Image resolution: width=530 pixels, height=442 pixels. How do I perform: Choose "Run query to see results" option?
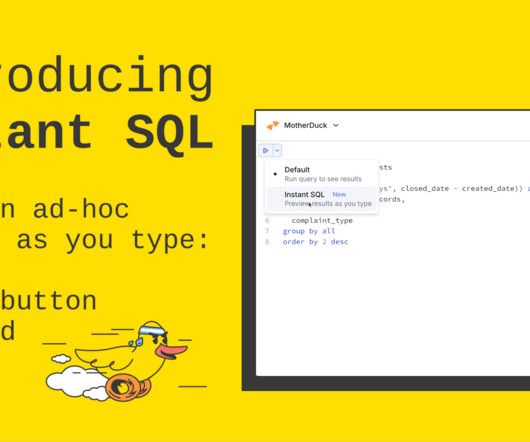click(323, 179)
